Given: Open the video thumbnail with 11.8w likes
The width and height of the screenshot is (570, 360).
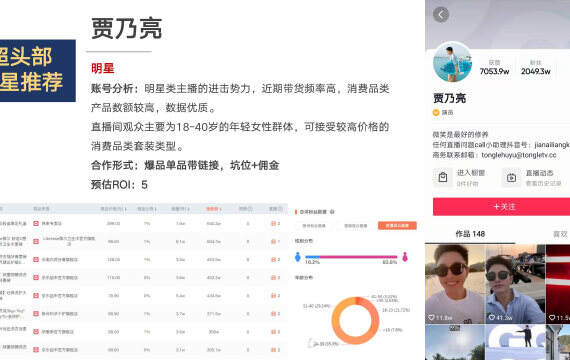Looking at the screenshot, I should [455, 284].
